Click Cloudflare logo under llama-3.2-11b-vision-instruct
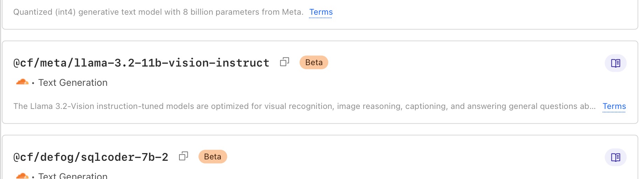This screenshot has width=644, height=179. tap(22, 82)
